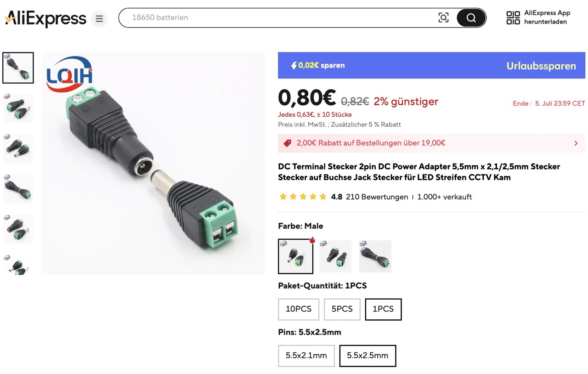The width and height of the screenshot is (588, 374).
Task: Click the AliExpress logo
Action: (x=45, y=19)
